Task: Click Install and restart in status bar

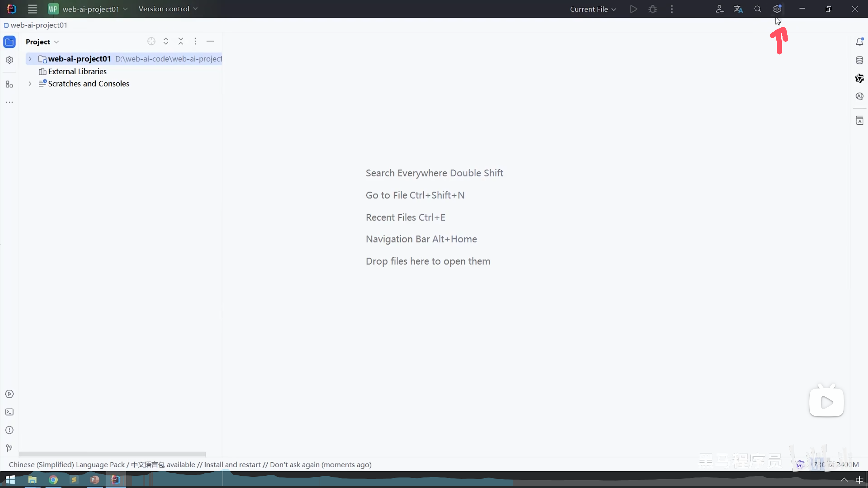Action: pyautogui.click(x=232, y=465)
